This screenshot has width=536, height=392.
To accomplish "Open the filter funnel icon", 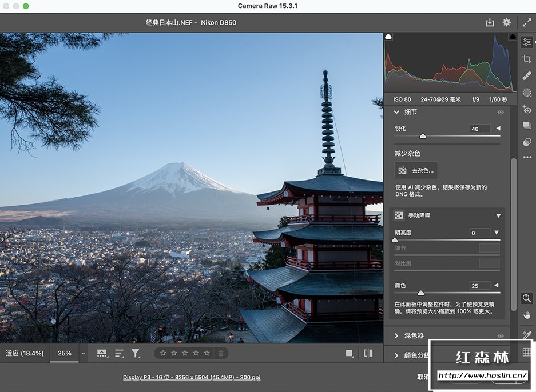I will (x=136, y=353).
